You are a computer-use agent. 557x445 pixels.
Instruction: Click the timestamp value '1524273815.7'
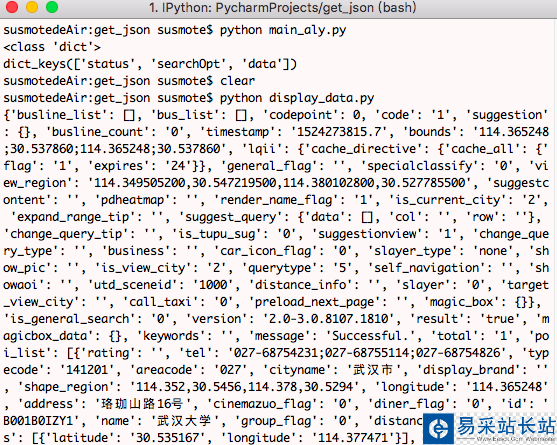click(x=339, y=132)
